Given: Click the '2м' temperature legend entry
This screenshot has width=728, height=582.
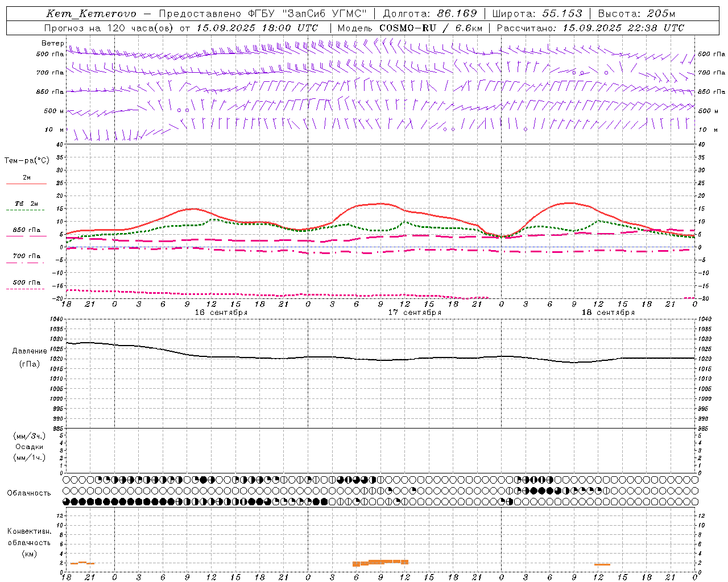Looking at the screenshot, I should (x=26, y=177).
